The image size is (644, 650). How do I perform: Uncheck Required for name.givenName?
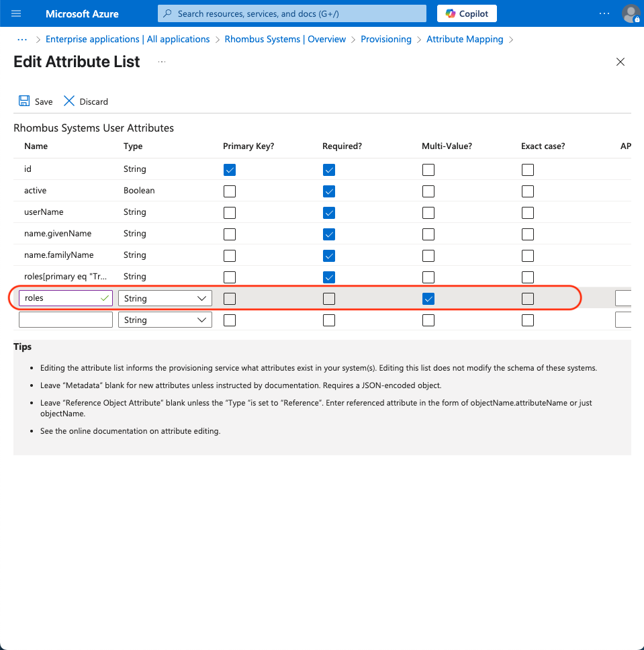point(329,234)
